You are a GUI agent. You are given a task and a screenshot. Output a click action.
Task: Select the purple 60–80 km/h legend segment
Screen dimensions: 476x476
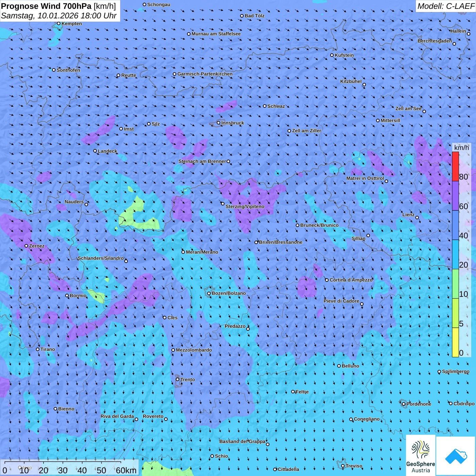point(455,196)
